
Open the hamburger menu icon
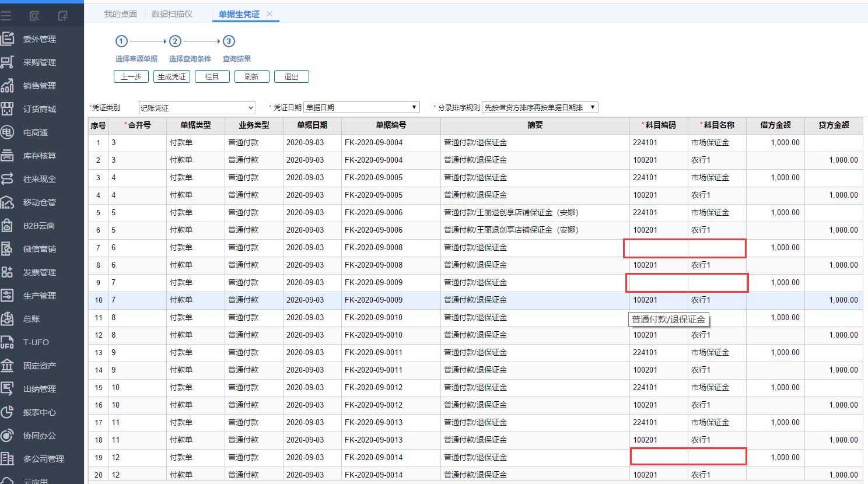6,16
